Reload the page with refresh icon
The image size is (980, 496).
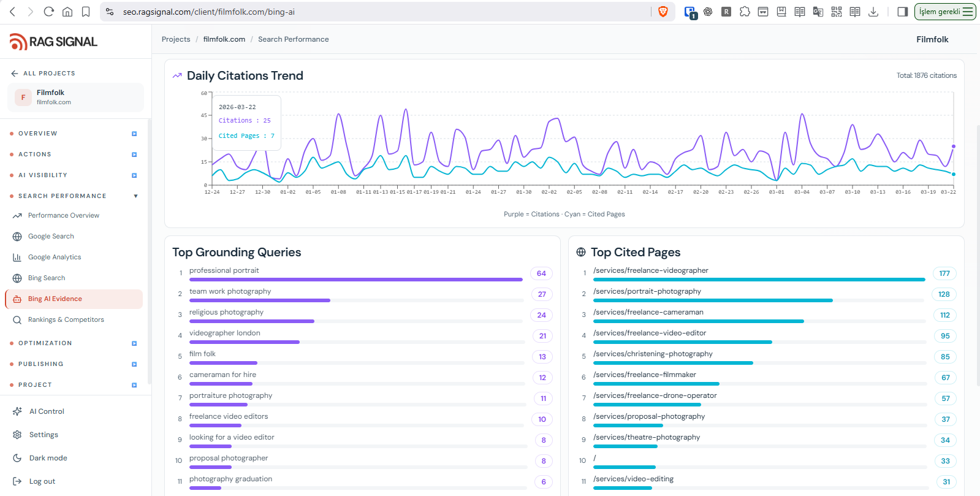tap(49, 12)
